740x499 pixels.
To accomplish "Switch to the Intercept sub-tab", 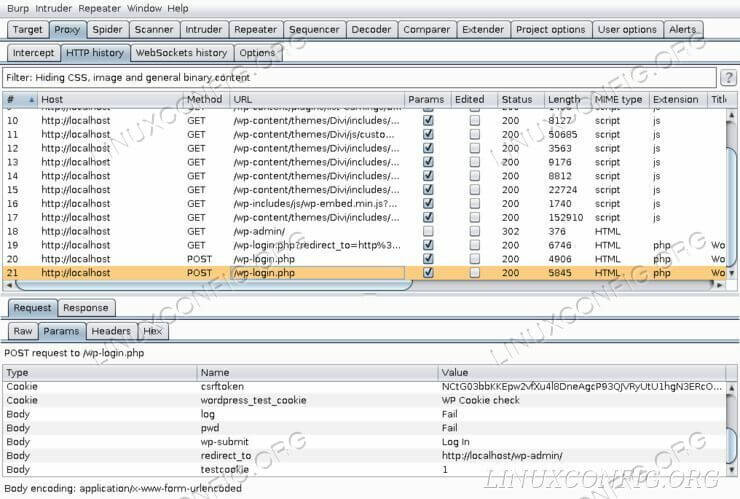I will 34,53.
